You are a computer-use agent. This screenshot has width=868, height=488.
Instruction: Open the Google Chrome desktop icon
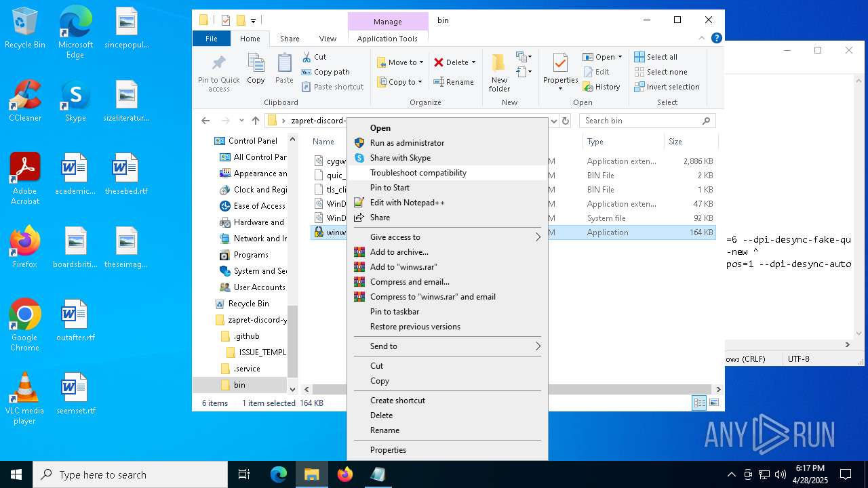[x=25, y=325]
